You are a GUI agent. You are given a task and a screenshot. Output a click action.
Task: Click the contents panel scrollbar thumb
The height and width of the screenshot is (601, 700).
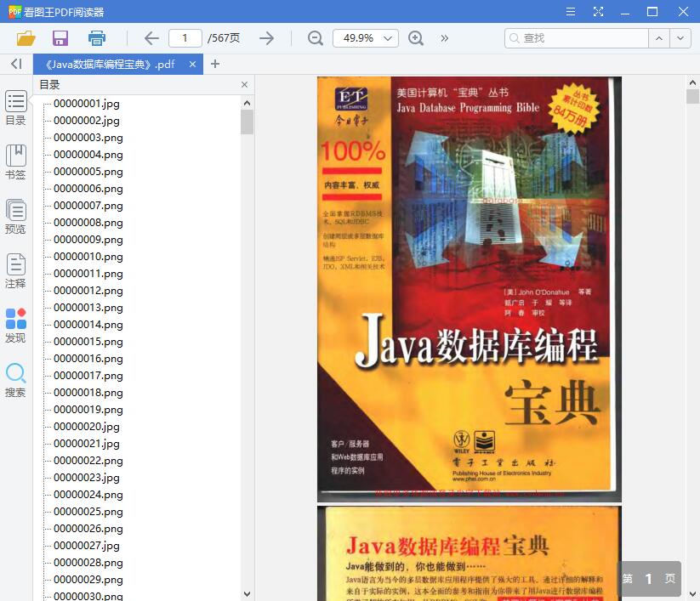point(247,122)
